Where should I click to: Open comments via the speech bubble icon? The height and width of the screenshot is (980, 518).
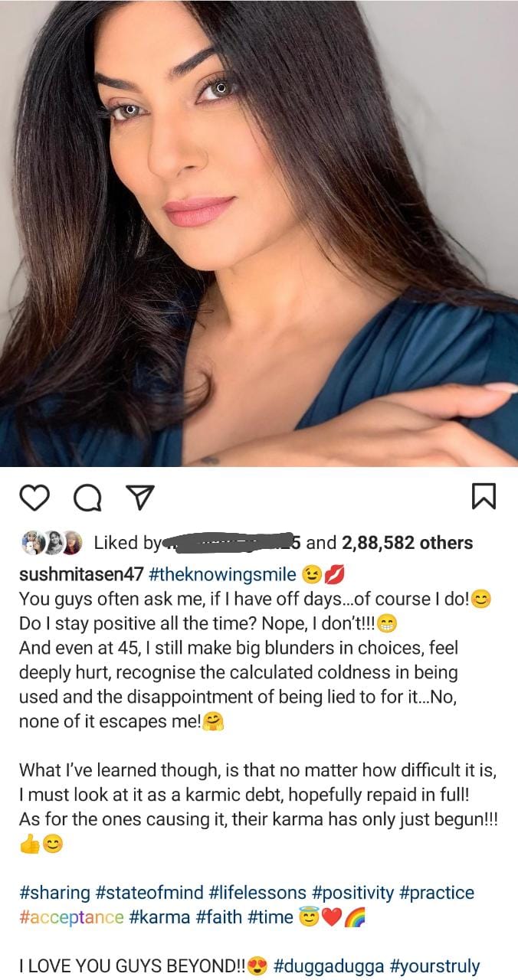coord(86,498)
